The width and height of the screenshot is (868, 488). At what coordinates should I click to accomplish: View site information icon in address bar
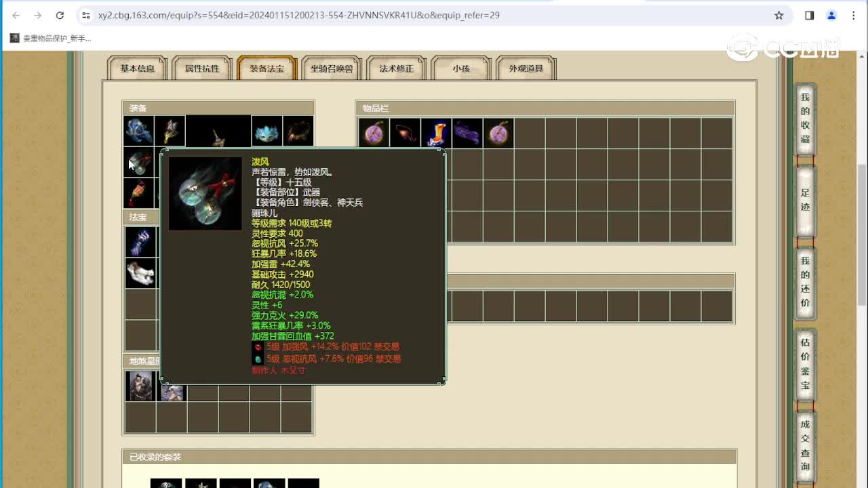click(85, 15)
